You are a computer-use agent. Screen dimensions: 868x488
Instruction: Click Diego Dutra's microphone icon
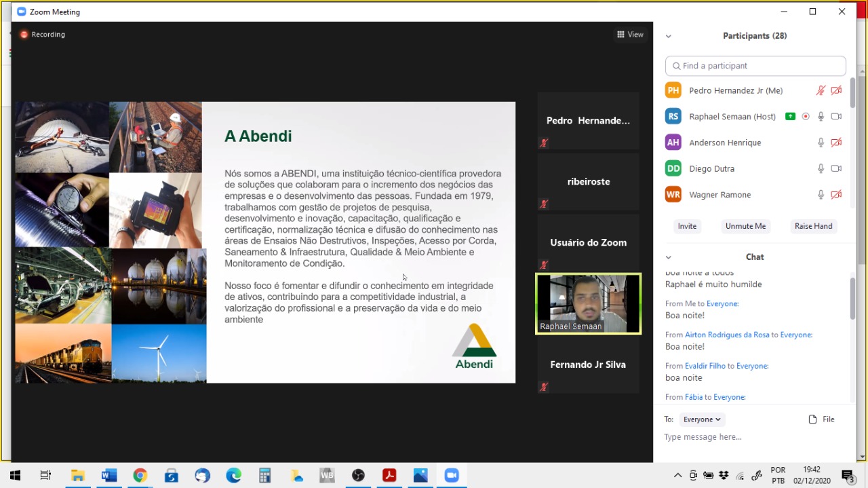(821, 168)
